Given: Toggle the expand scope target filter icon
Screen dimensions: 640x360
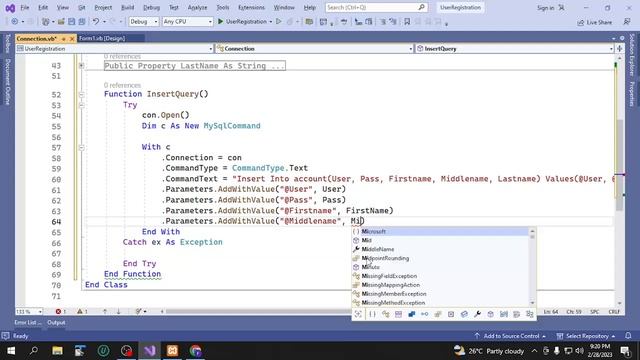Looking at the screenshot, I should point(358,314).
